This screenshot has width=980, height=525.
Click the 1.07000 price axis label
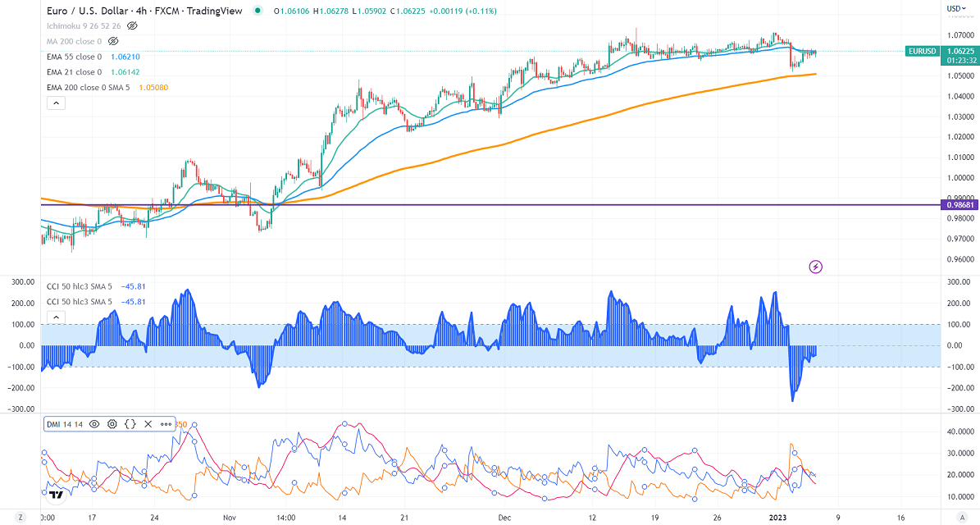click(960, 35)
